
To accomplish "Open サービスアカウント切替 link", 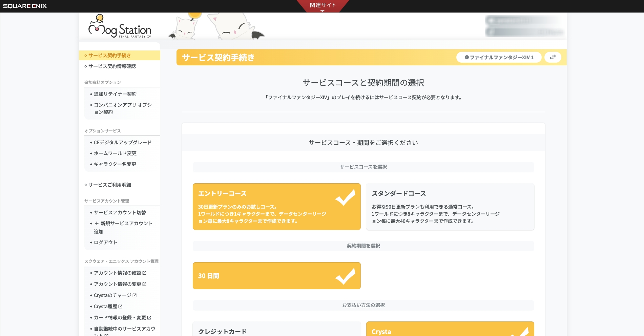I will click(120, 212).
